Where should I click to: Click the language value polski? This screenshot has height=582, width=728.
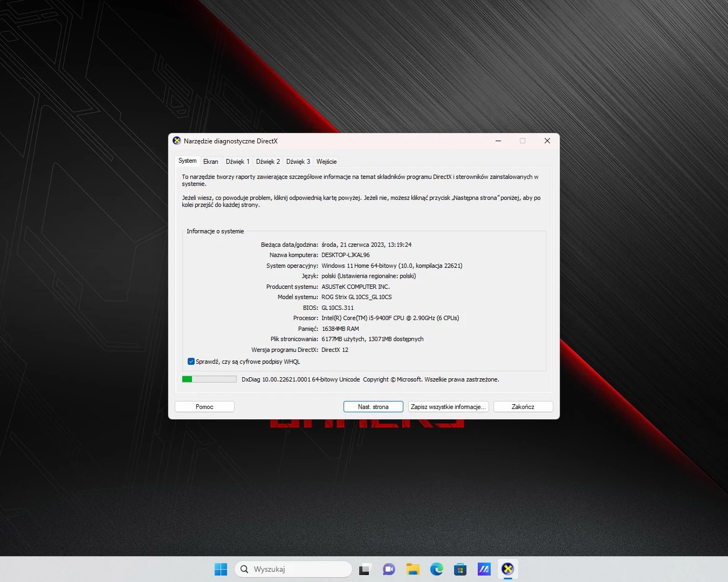369,276
